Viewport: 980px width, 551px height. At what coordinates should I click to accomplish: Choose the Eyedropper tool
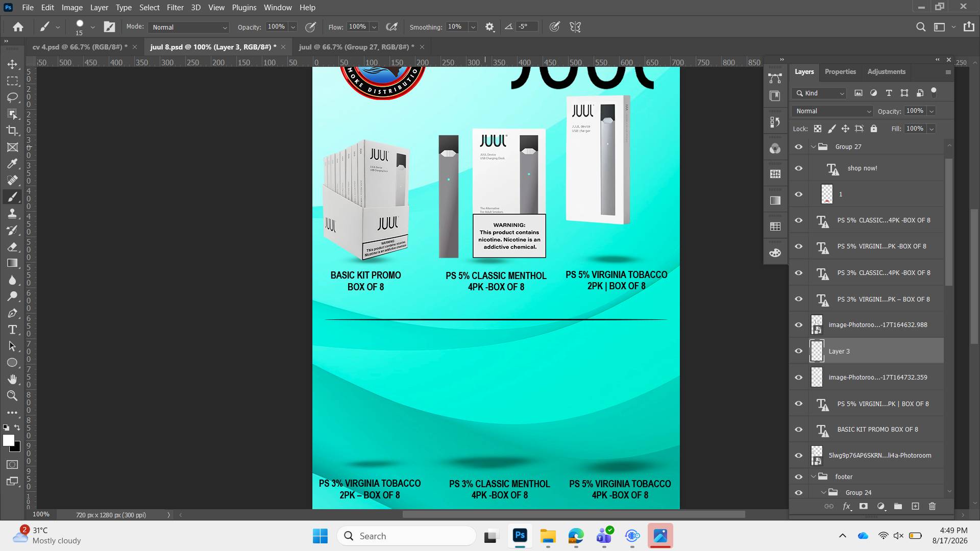click(x=12, y=164)
